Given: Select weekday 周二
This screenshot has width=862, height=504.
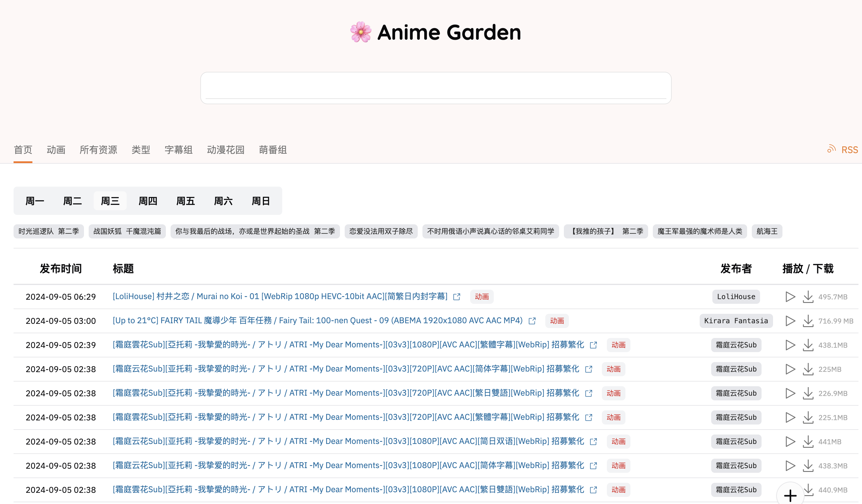Looking at the screenshot, I should (x=72, y=201).
